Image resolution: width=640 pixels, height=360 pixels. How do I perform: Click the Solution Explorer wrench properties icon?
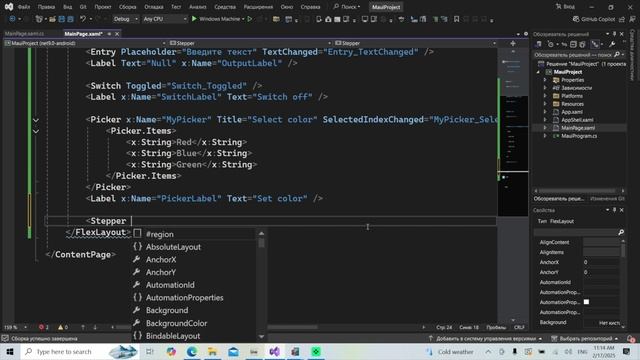coord(612,44)
